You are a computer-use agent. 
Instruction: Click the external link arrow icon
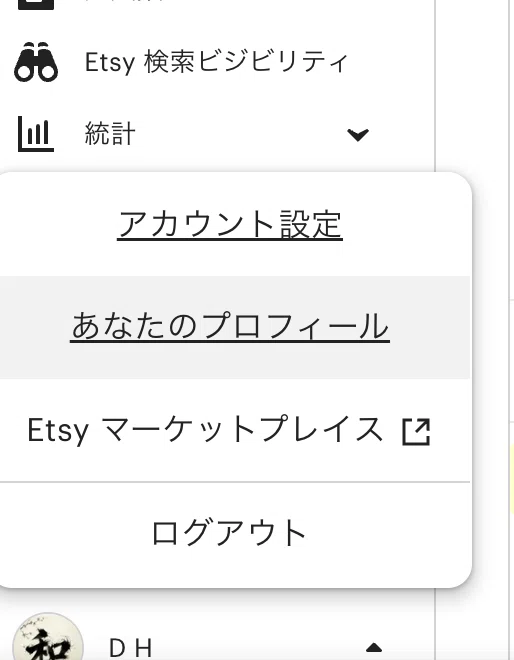coord(416,431)
